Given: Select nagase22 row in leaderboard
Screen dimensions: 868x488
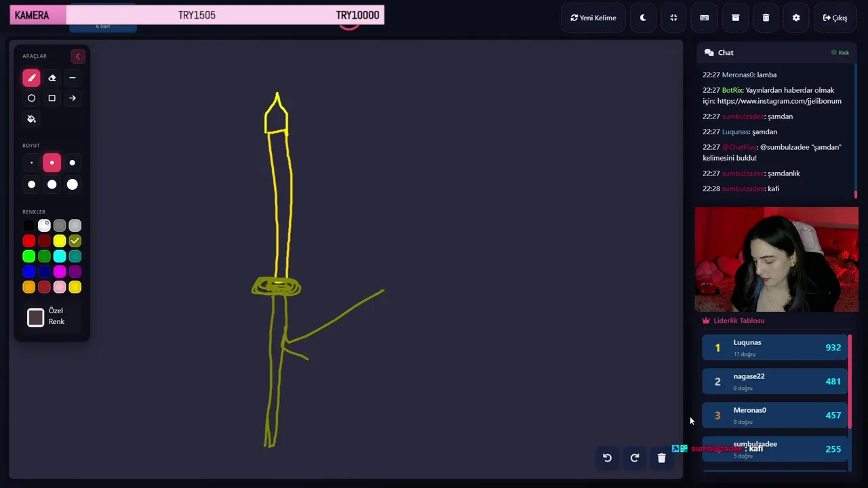Looking at the screenshot, I should click(x=774, y=381).
